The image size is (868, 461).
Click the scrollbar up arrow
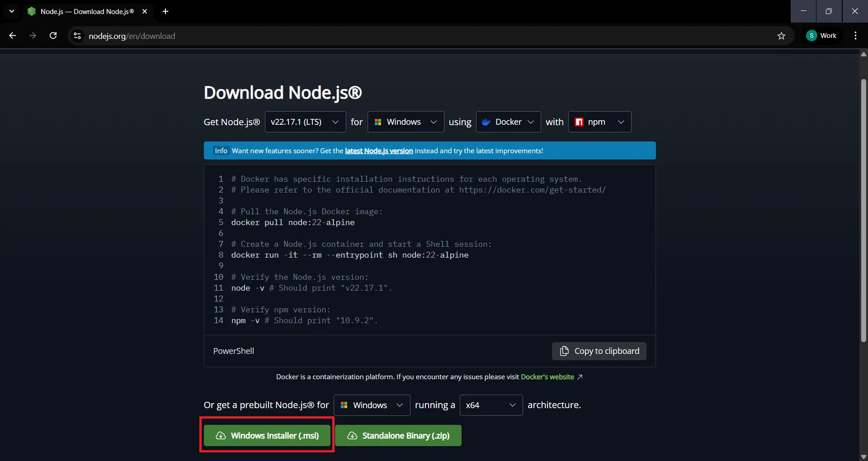[x=864, y=54]
